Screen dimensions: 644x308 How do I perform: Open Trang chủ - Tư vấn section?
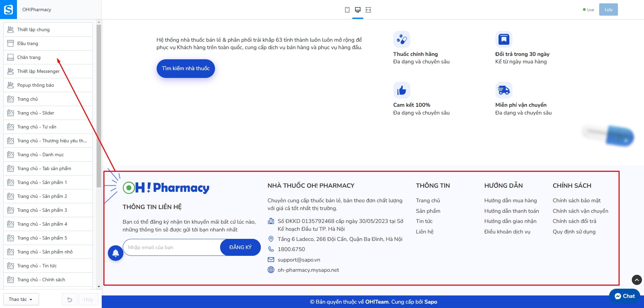coord(48,127)
